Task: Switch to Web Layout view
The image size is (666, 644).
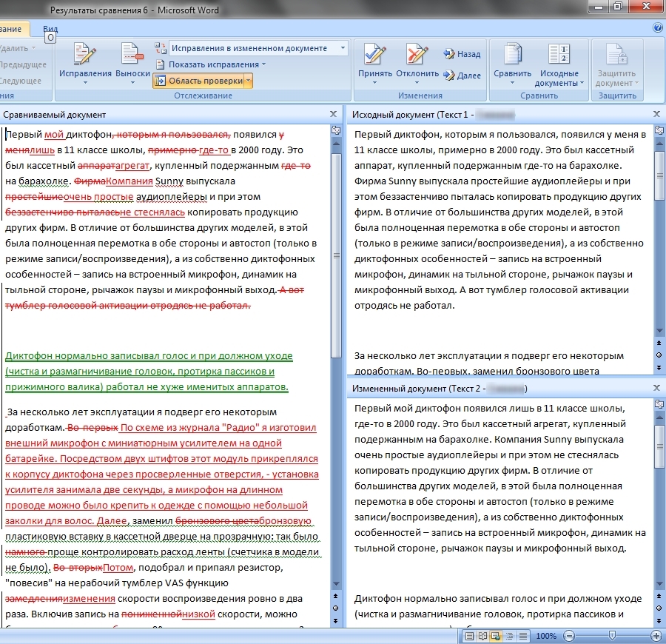Action: [x=496, y=636]
